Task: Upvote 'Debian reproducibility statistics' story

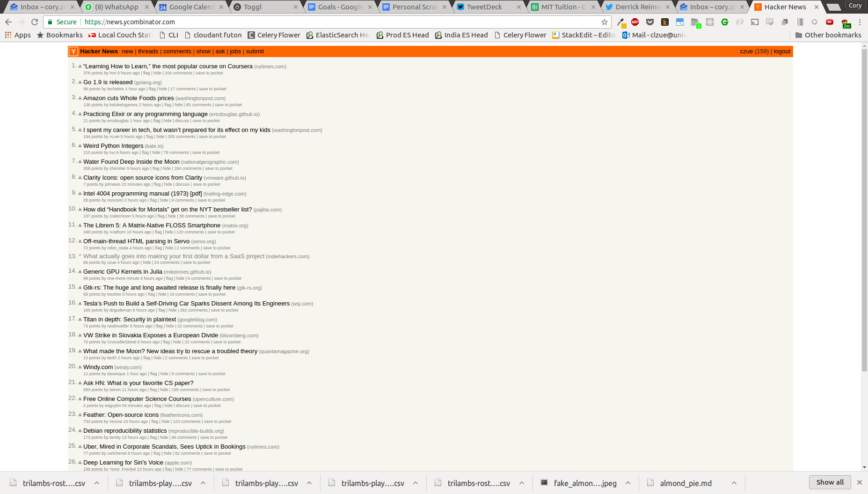Action: click(x=80, y=431)
